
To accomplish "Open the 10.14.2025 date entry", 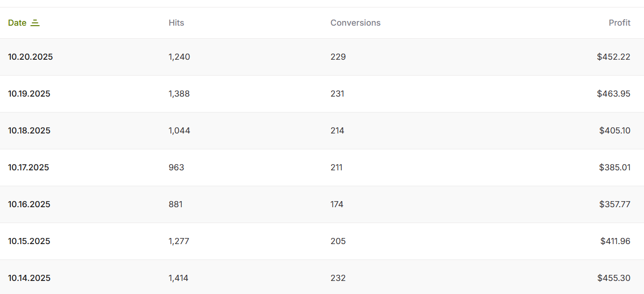I will pos(29,278).
